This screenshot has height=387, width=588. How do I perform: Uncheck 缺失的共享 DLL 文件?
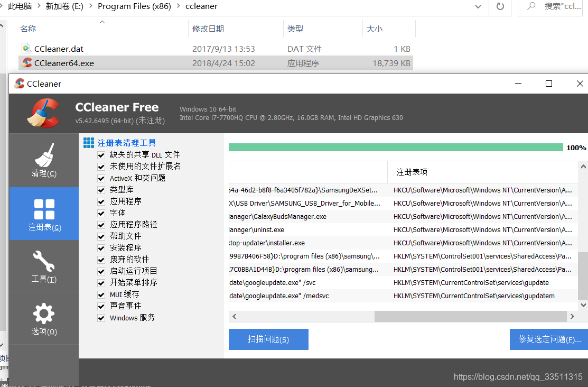point(101,155)
